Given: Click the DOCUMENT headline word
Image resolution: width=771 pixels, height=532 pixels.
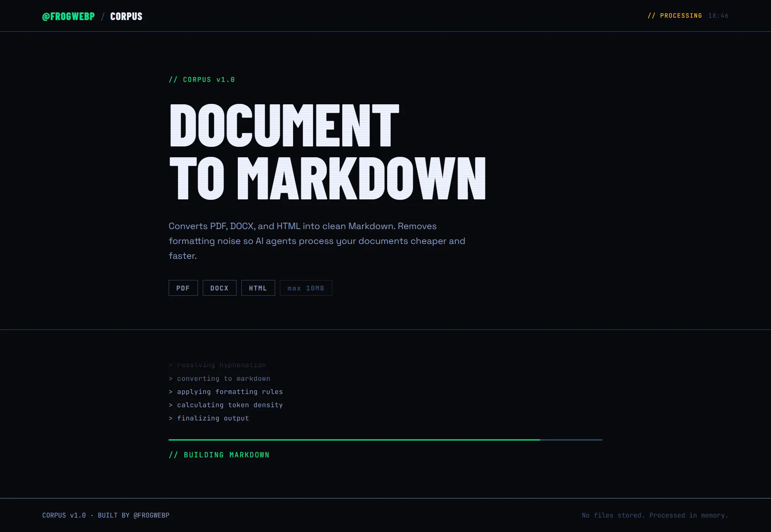Looking at the screenshot, I should (x=284, y=125).
